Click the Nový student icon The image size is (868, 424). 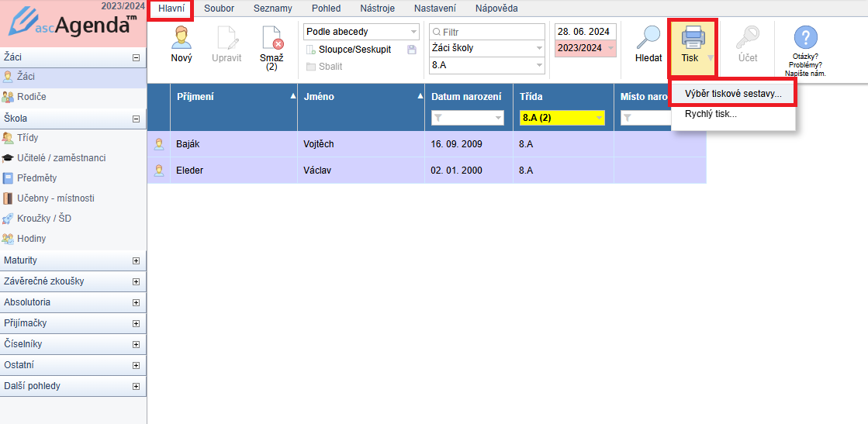181,38
